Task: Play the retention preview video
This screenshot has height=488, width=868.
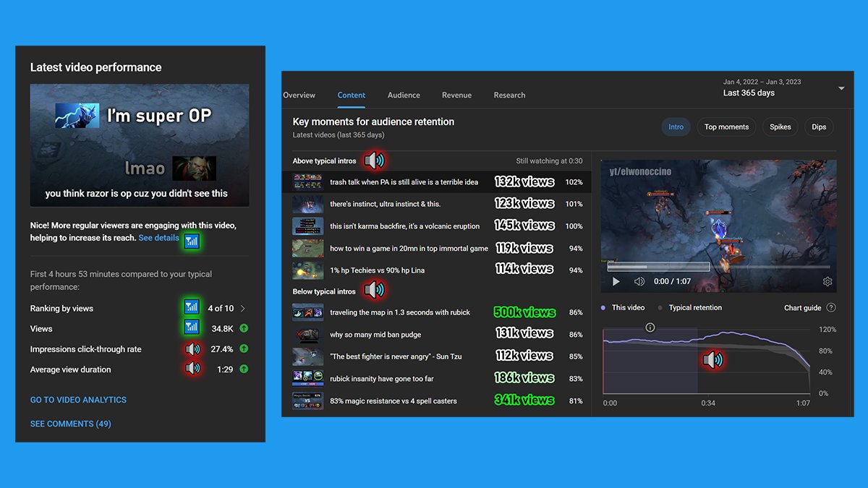Action: (x=616, y=281)
